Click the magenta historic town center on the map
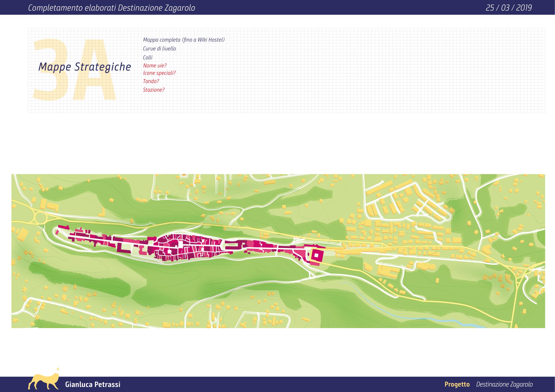 tap(189, 247)
